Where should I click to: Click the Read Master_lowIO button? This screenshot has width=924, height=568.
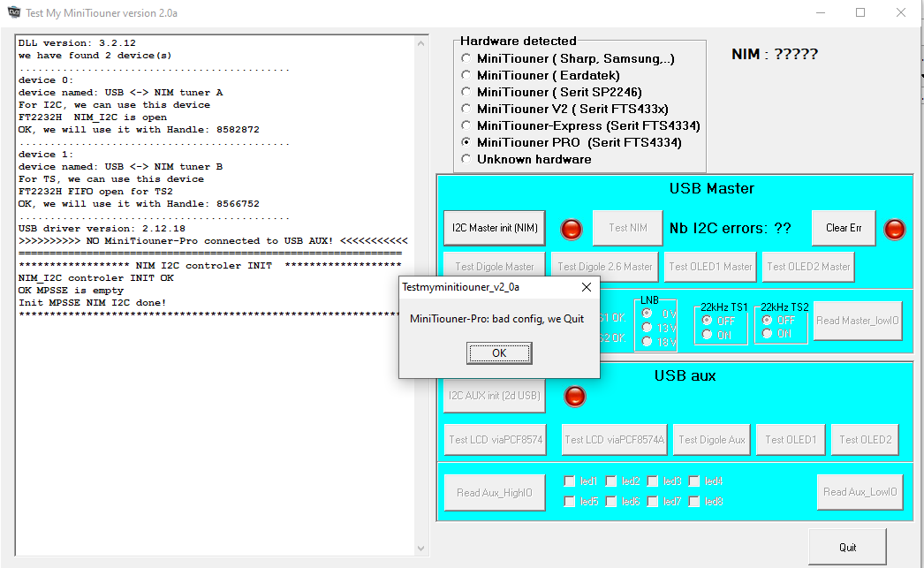(x=858, y=322)
